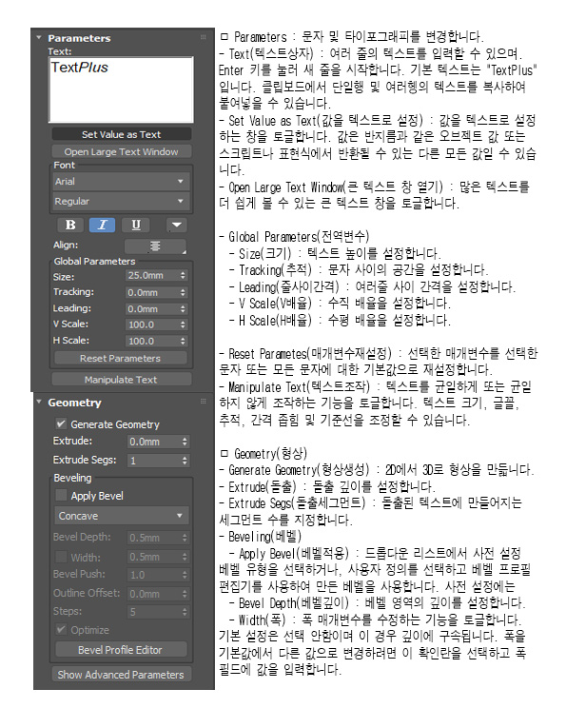Image resolution: width=566 pixels, height=728 pixels.
Task: Click the V Scale value field
Action: 151,325
